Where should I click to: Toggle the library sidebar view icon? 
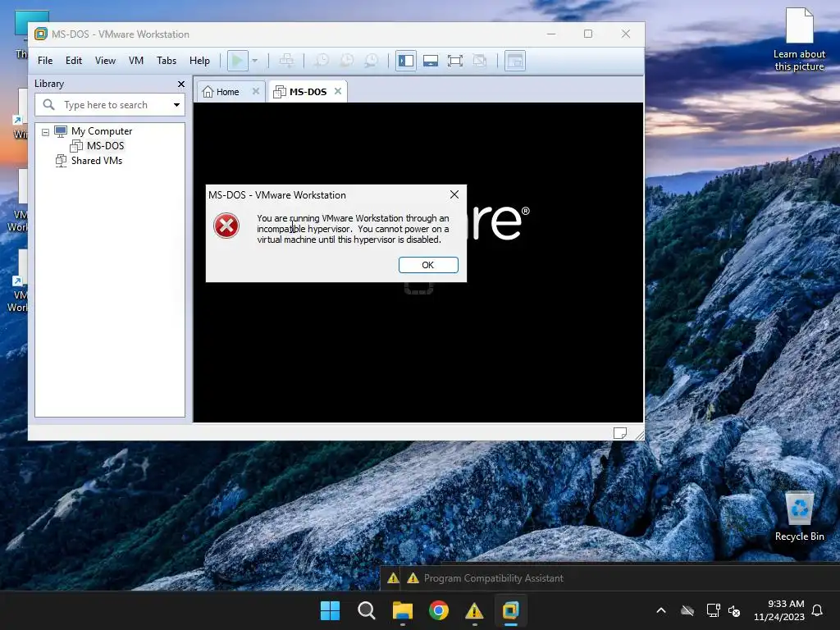coord(405,61)
